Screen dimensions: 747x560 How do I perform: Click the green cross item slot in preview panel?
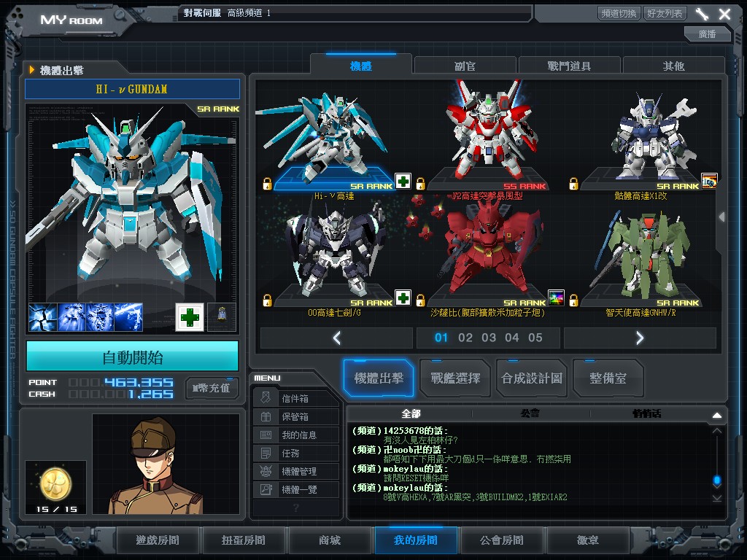pos(190,317)
